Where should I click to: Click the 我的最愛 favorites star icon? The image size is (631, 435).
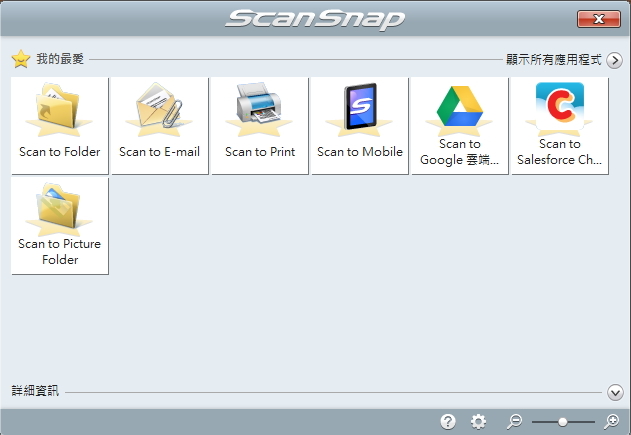(x=21, y=59)
